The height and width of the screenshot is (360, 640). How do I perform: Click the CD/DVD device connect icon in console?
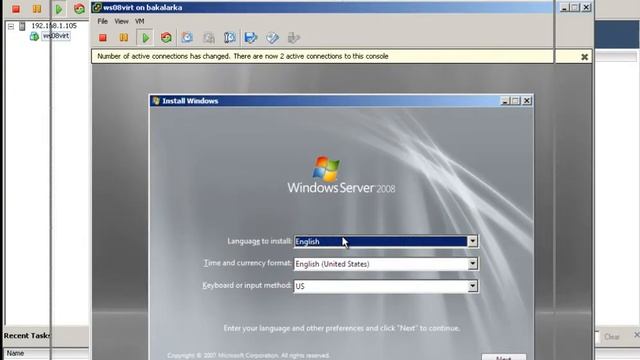[x=272, y=38]
